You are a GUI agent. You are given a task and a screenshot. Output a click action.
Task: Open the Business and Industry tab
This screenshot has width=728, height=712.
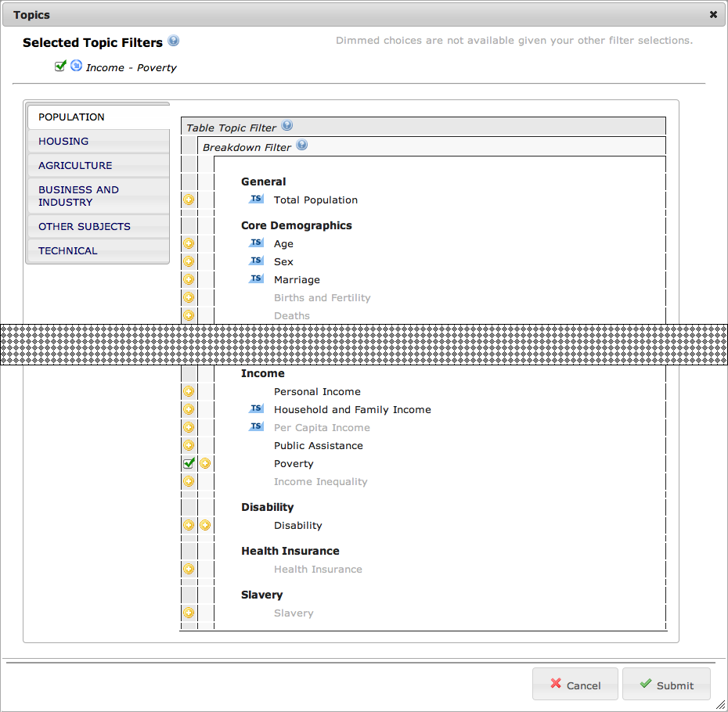78,196
